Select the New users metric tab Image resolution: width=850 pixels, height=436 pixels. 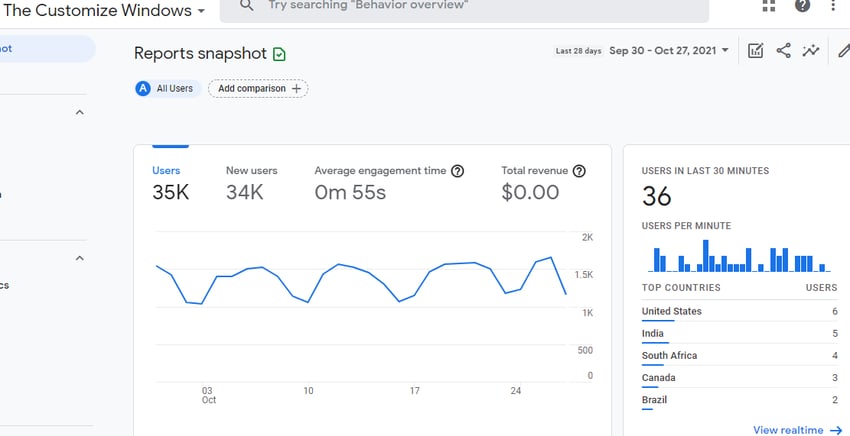[x=252, y=185]
